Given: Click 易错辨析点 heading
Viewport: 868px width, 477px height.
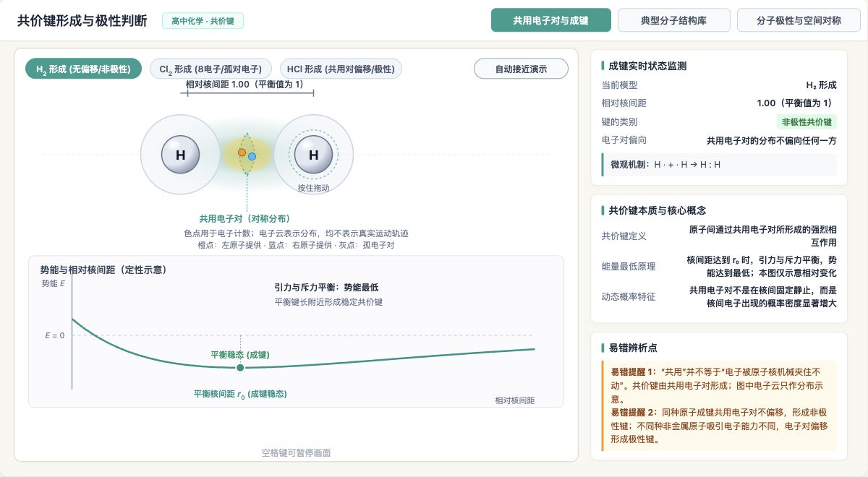Looking at the screenshot, I should click(x=633, y=348).
